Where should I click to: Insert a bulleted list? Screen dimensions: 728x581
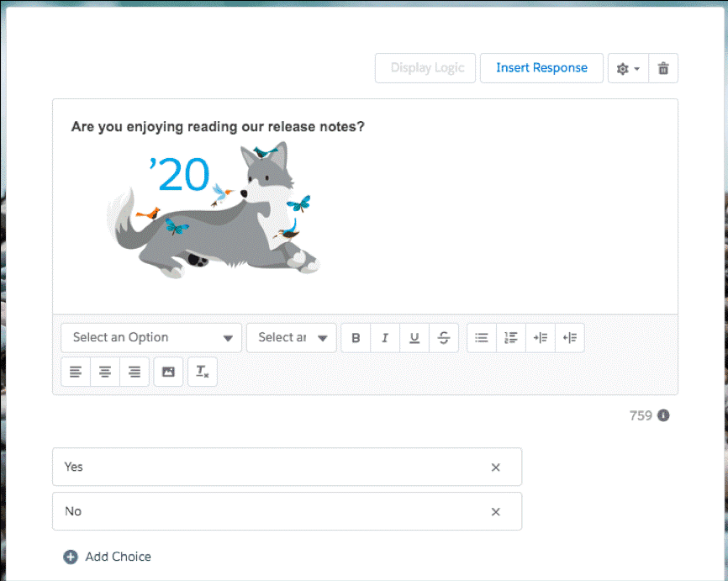pos(482,338)
